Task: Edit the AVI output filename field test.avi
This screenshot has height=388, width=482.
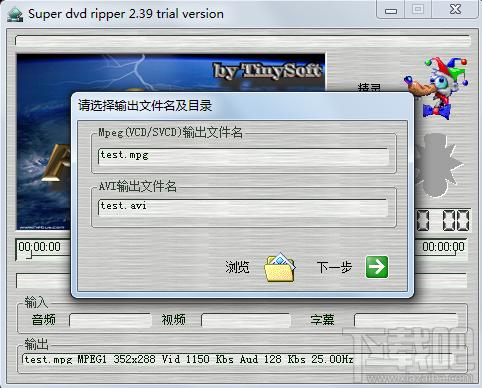Action: (243, 207)
